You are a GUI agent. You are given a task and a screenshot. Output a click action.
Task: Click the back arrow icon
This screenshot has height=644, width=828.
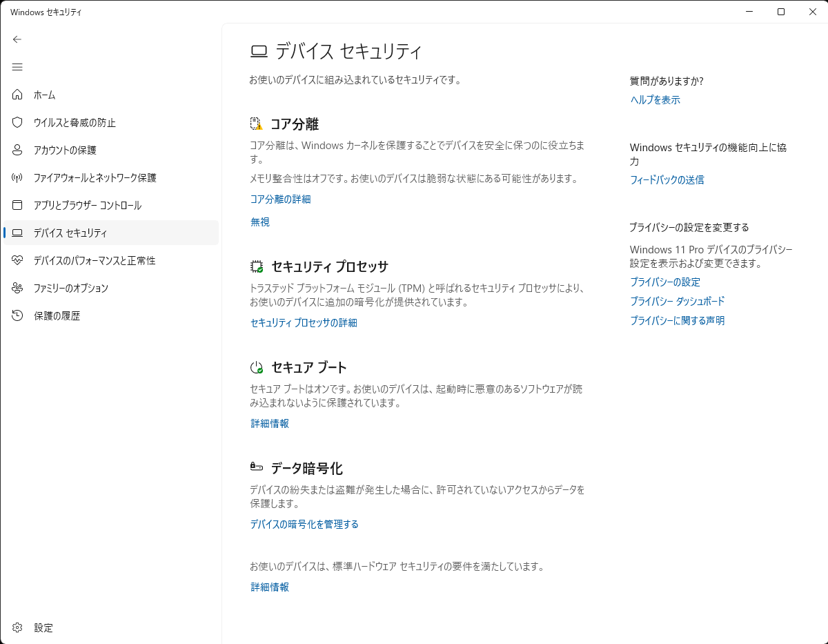coord(17,39)
